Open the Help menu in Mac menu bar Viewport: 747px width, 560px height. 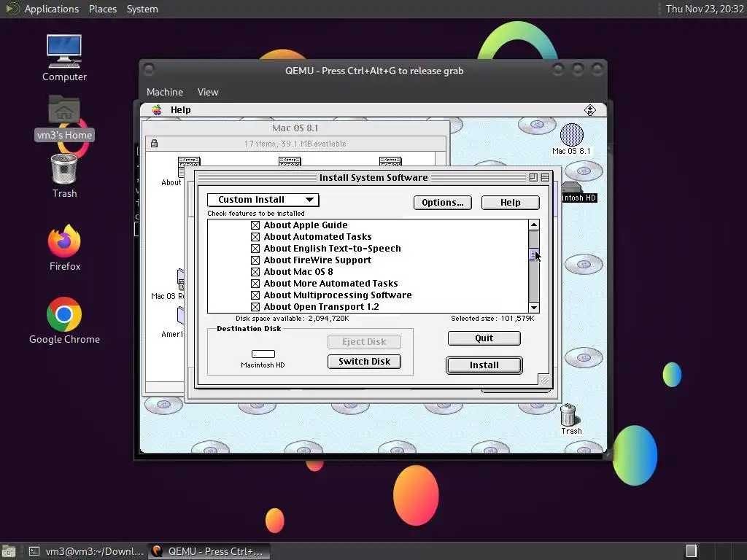[181, 110]
